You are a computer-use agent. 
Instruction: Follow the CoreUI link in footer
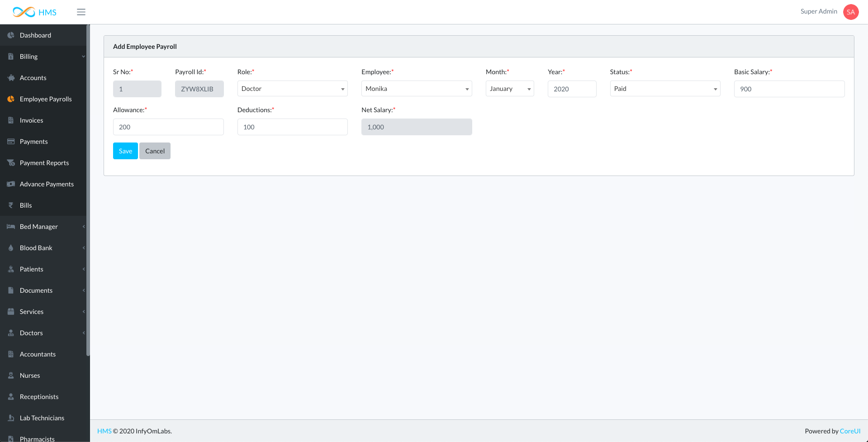(850, 431)
